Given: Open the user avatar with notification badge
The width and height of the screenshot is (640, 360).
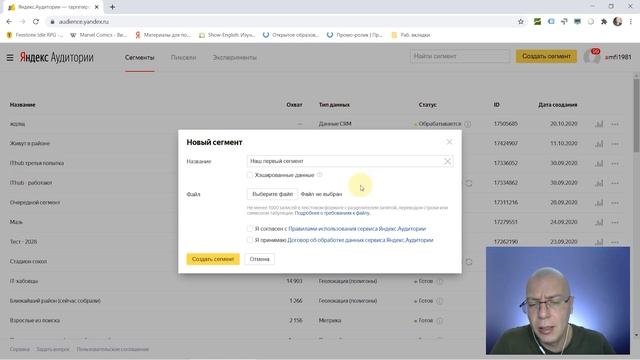Looking at the screenshot, I should 592,57.
